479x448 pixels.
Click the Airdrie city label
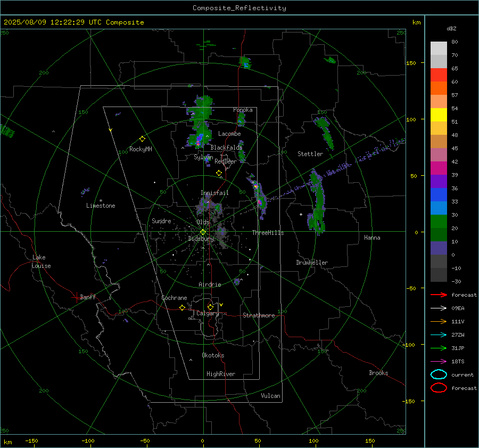point(210,284)
